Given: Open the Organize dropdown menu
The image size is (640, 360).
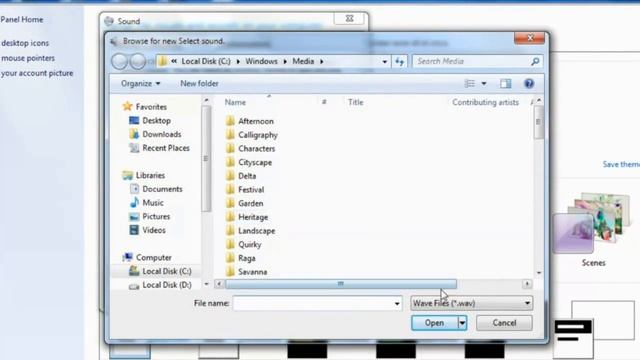Looking at the screenshot, I should point(140,83).
